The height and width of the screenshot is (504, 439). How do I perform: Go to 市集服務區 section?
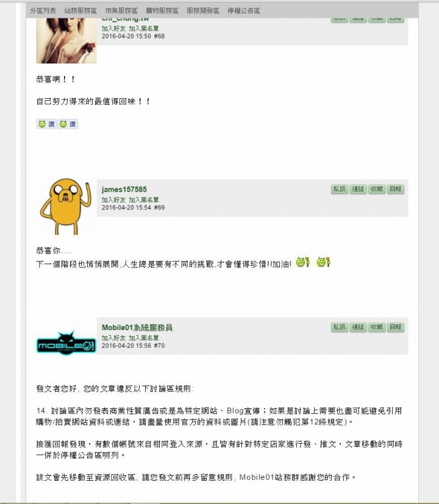pyautogui.click(x=121, y=10)
